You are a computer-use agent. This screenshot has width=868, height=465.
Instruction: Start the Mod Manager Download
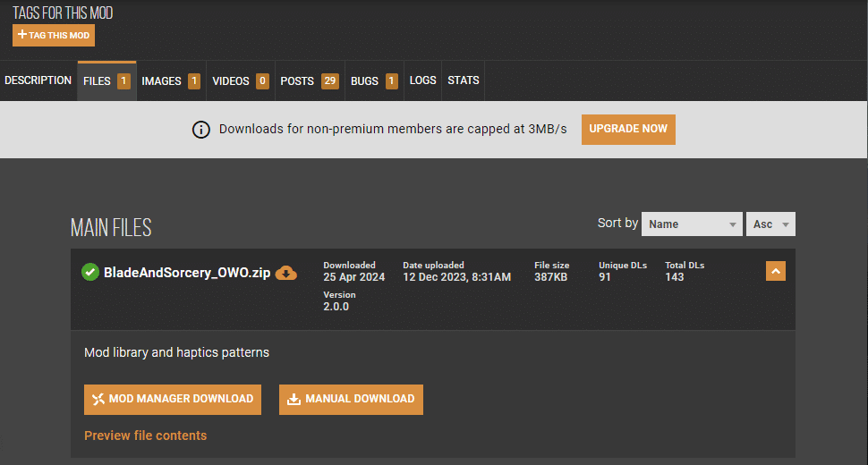[x=173, y=399]
